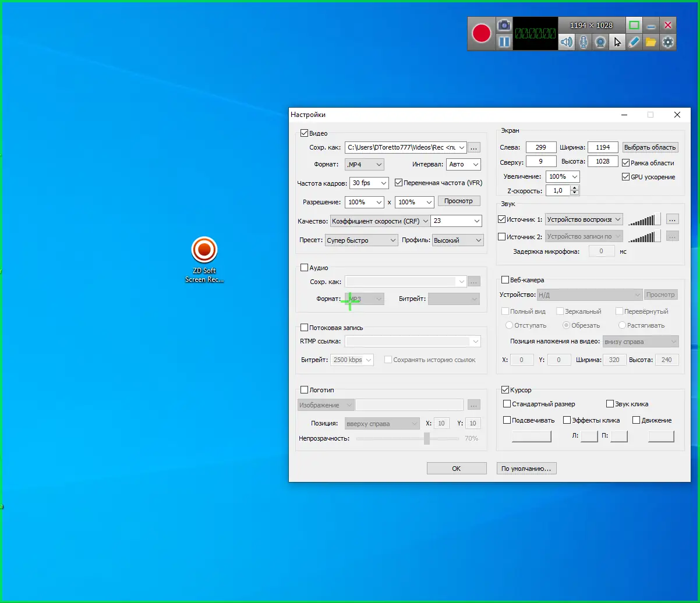Toggle webcam overlay icon
Viewport: 700px width, 603px height.
[600, 42]
